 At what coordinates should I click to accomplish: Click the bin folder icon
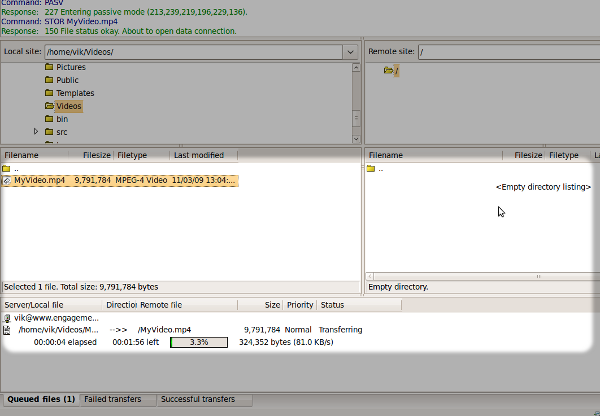(x=49, y=119)
